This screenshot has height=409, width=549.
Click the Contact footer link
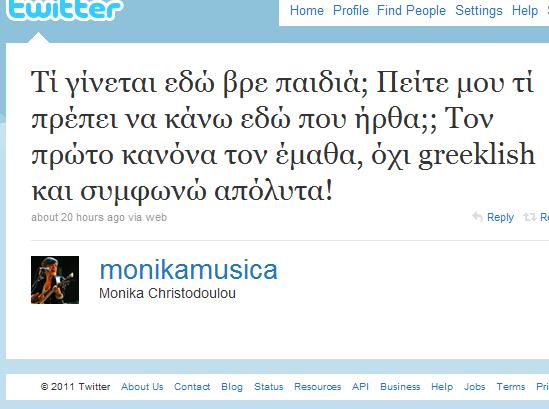(x=192, y=387)
